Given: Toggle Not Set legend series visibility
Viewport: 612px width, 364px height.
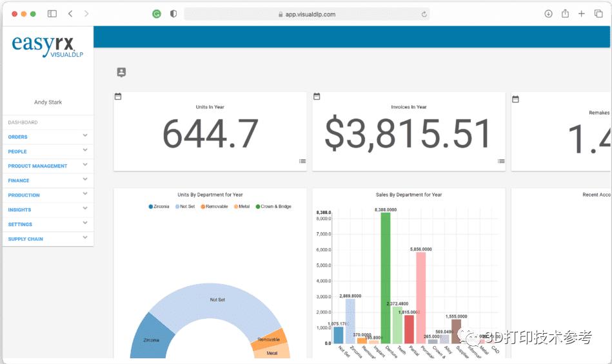Looking at the screenshot, I should click(x=185, y=207).
